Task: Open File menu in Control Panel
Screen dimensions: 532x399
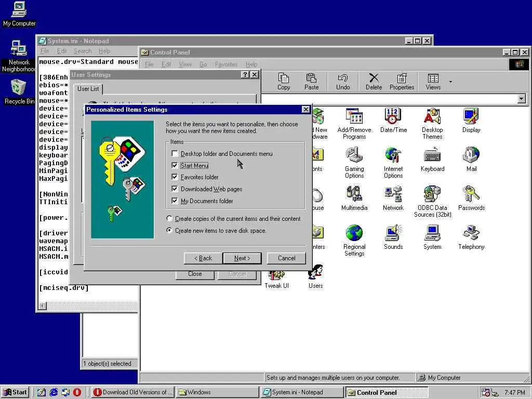Action: tap(149, 64)
